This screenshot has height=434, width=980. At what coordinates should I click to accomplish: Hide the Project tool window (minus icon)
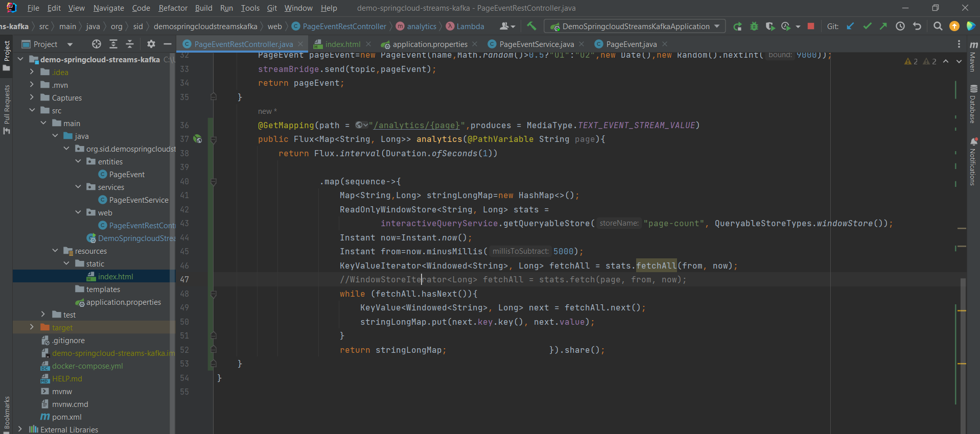(x=167, y=44)
